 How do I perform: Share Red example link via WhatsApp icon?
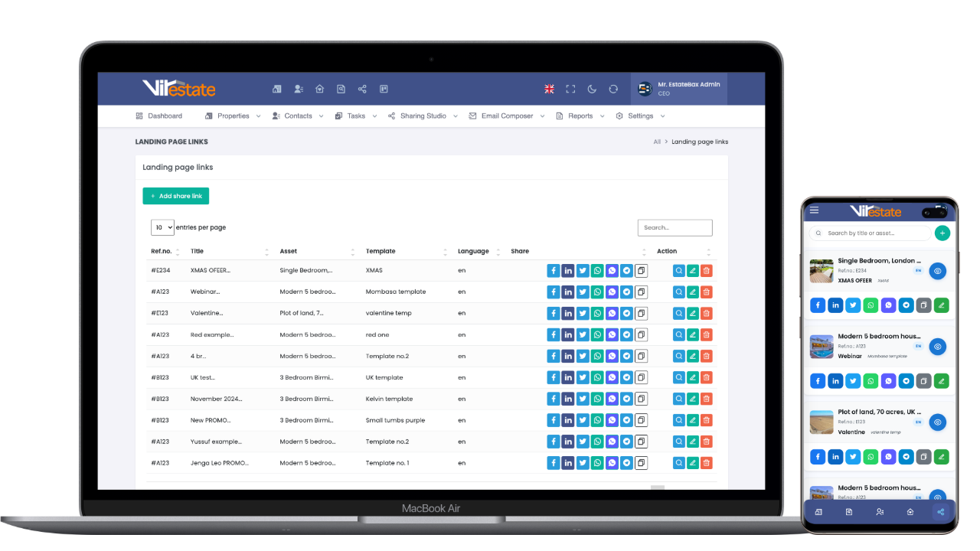click(x=597, y=334)
